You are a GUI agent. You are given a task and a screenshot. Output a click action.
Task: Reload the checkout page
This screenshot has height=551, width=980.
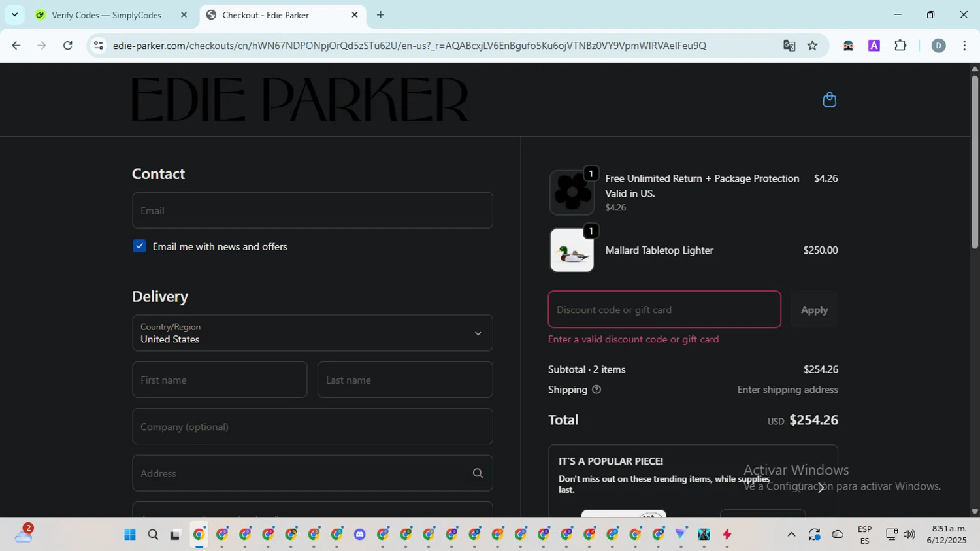click(x=68, y=46)
